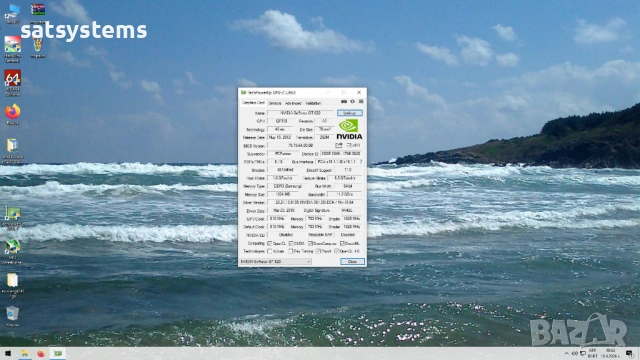Toggle the DirectML checkbox
Screen dimensions: 640x360
(x=342, y=243)
